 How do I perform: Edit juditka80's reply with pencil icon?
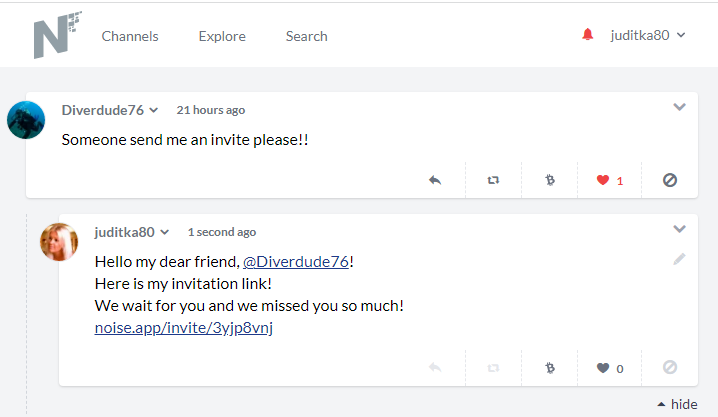tap(680, 259)
